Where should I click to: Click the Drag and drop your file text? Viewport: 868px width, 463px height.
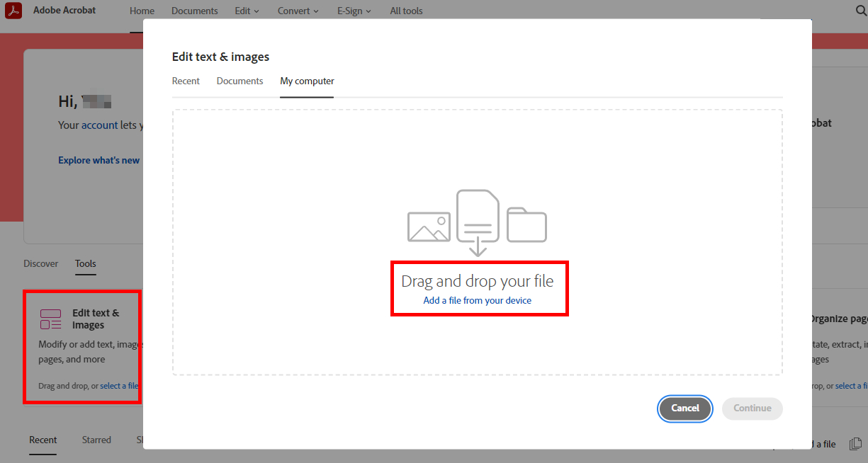(478, 281)
